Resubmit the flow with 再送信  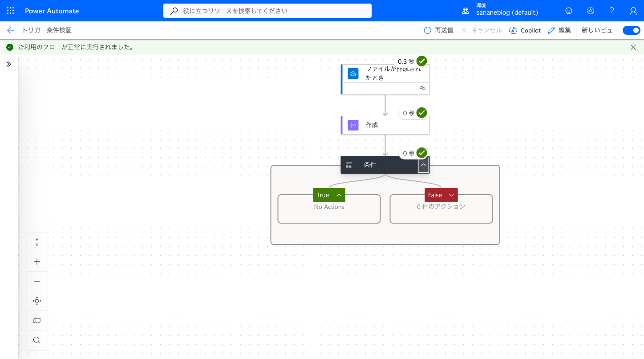click(438, 30)
